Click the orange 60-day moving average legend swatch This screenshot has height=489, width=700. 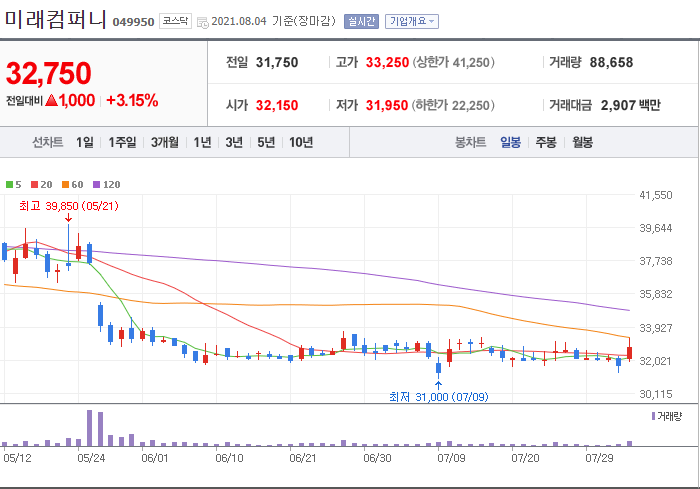click(66, 184)
